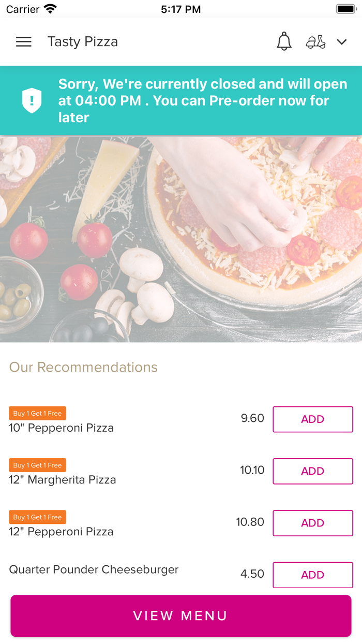Select the delivery scooter icon
Image resolution: width=362 pixels, height=644 pixels.
click(316, 41)
